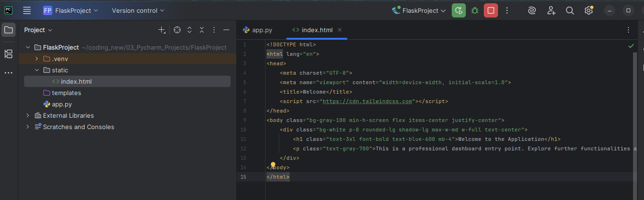
Task: Open Code With Me add-user icon
Action: [x=551, y=10]
